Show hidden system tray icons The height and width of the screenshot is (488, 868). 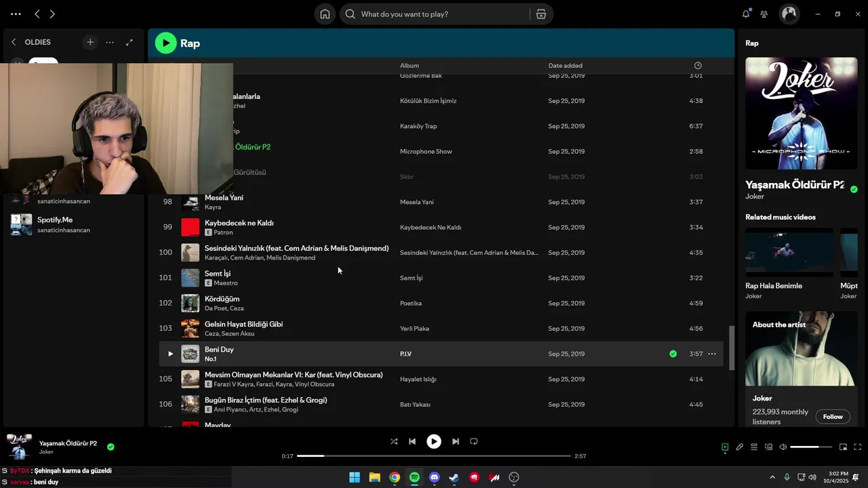click(772, 477)
